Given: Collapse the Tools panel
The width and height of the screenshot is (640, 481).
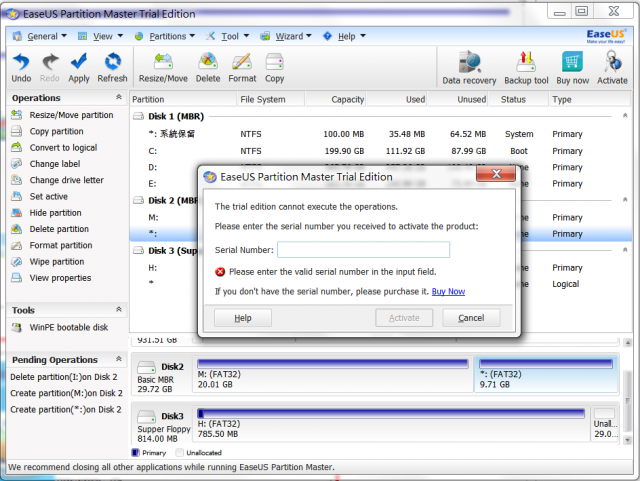Looking at the screenshot, I should [119, 310].
